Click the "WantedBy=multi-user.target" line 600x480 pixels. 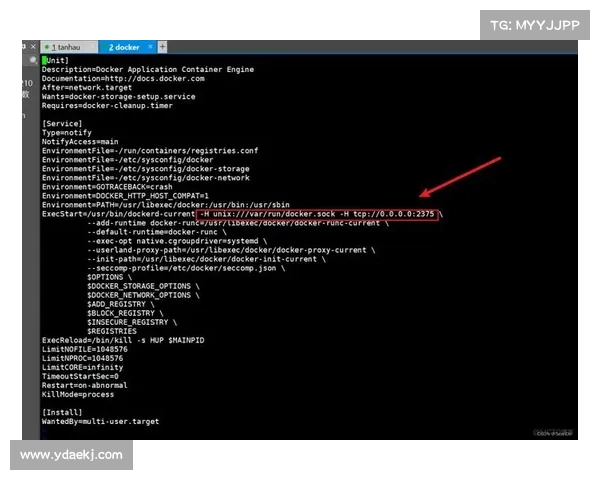click(100, 421)
